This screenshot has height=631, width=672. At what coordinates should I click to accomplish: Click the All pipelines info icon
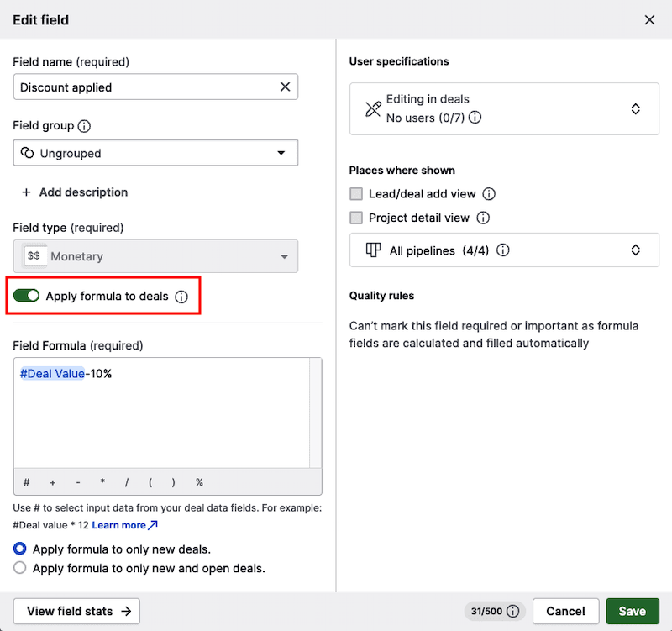(x=502, y=250)
